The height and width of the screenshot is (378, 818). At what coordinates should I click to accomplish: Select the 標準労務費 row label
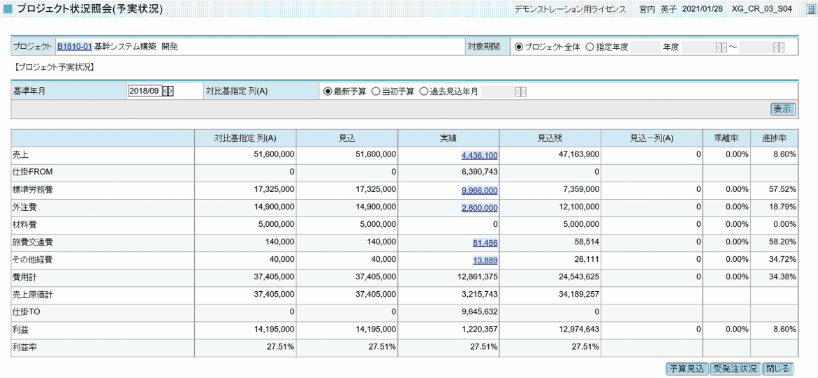[x=33, y=190]
